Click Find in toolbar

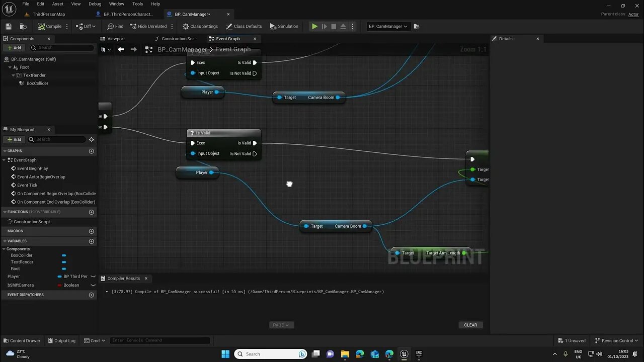coord(115,26)
